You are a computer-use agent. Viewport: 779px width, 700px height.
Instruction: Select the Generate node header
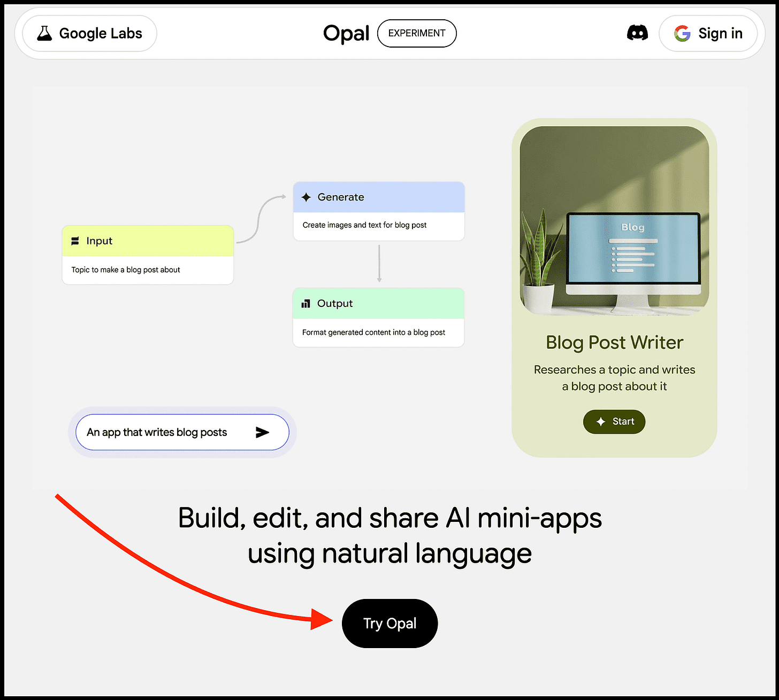pos(379,197)
